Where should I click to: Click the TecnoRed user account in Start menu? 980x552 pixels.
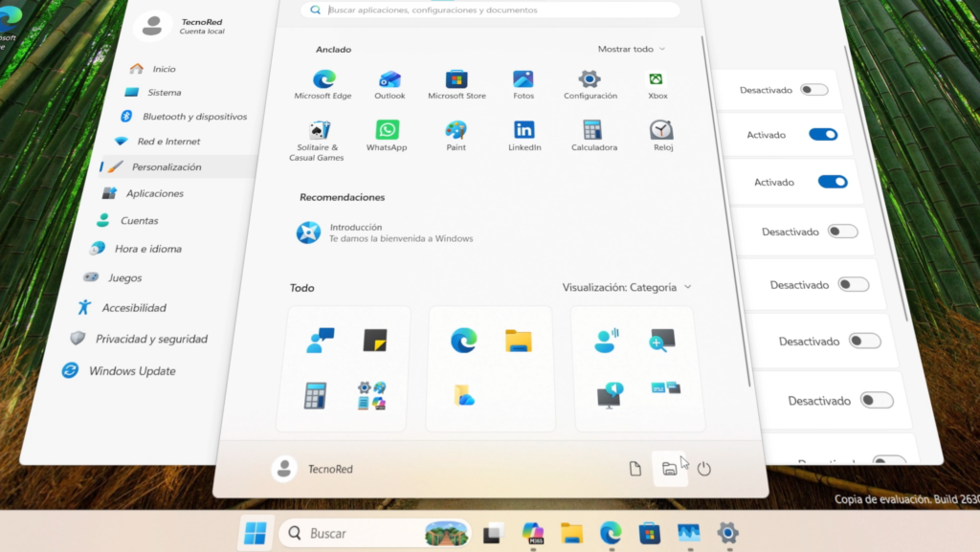[313, 469]
